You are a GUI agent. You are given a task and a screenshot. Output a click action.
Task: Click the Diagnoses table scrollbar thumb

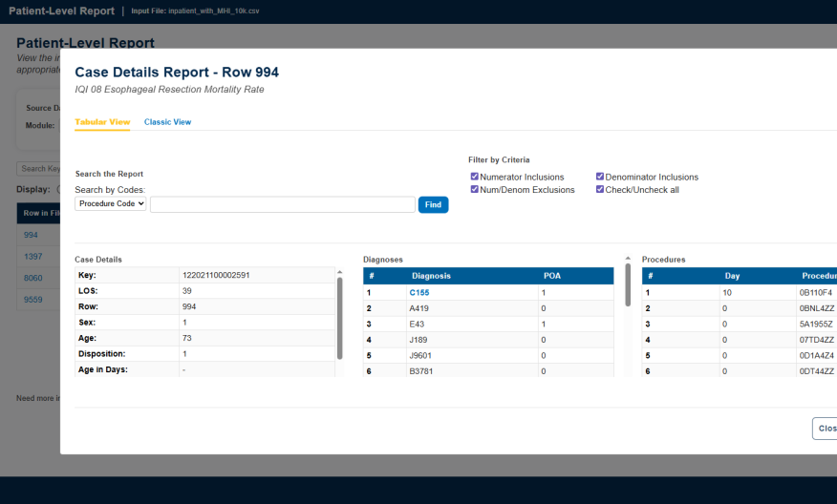pos(628,284)
